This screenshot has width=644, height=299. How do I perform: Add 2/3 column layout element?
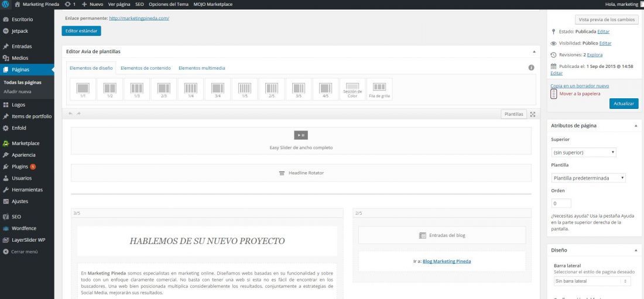(x=164, y=89)
